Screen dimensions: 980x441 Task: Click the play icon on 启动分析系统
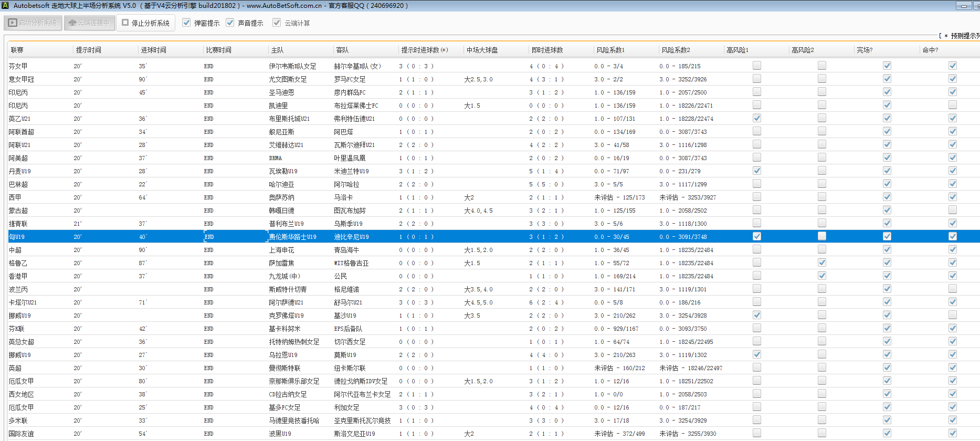[13, 23]
